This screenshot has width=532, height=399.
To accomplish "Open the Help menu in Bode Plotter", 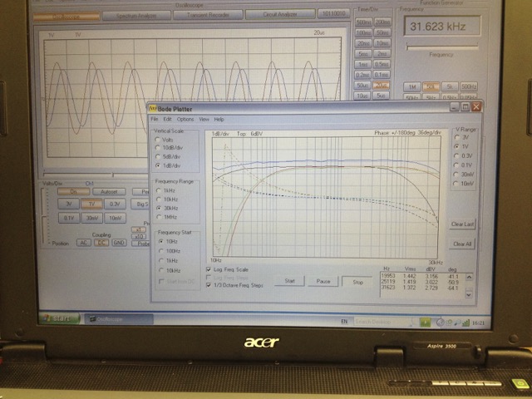I will coord(219,119).
